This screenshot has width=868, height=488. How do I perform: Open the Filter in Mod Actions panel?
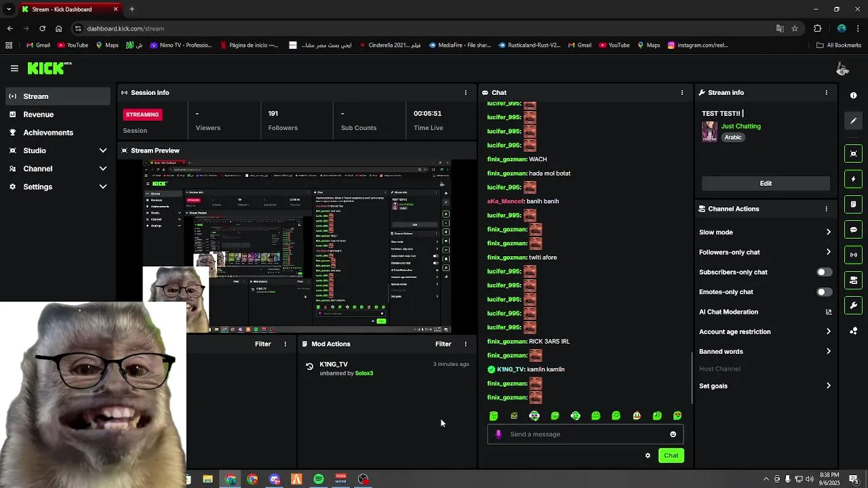click(x=443, y=344)
